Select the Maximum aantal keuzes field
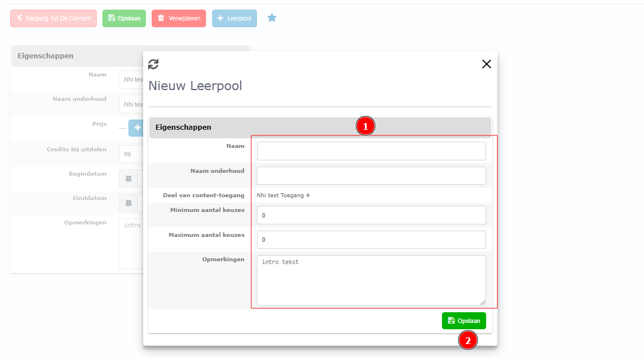Screen dimensions: 644x357 click(x=371, y=240)
